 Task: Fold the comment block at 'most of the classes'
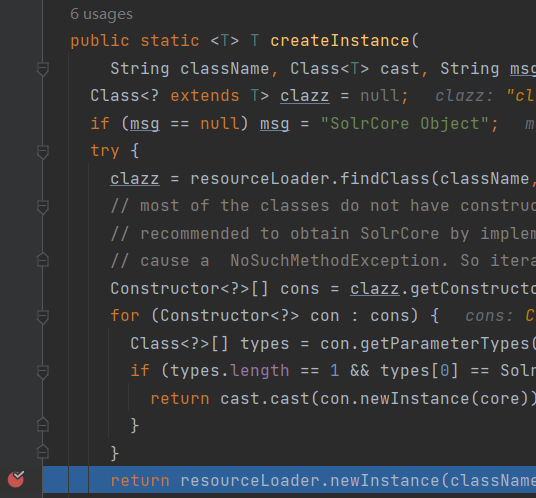(x=43, y=207)
